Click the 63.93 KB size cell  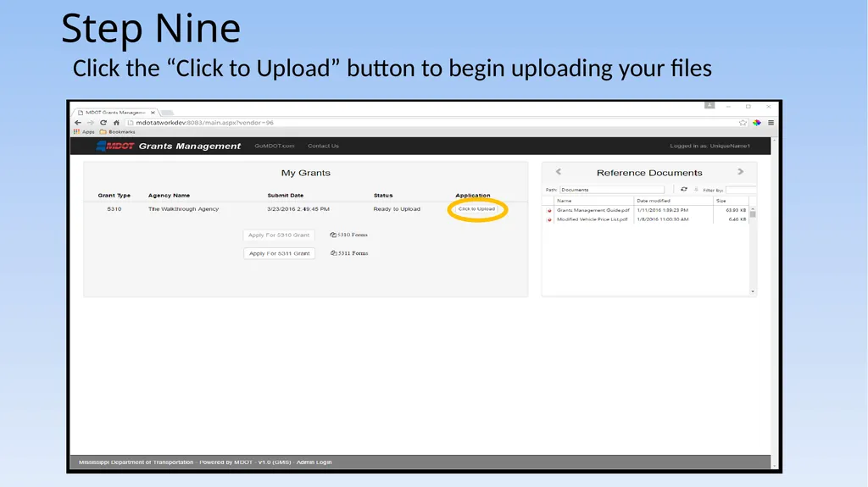pyautogui.click(x=736, y=210)
